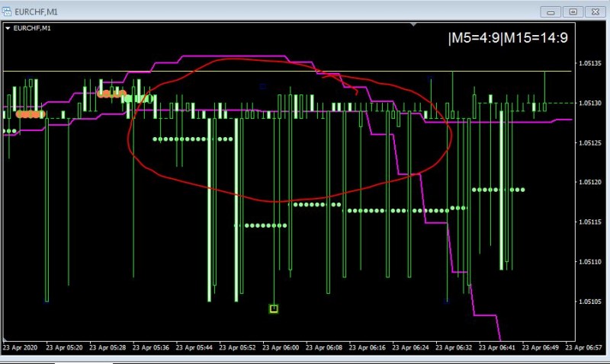Click the 23 Apr 06:24 time label

pos(410,347)
